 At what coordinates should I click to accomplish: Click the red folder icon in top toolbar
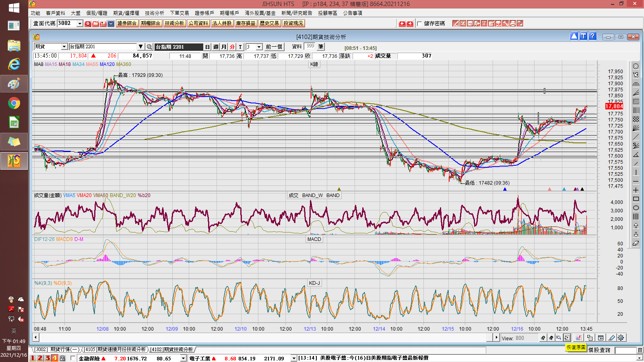[x=95, y=24]
